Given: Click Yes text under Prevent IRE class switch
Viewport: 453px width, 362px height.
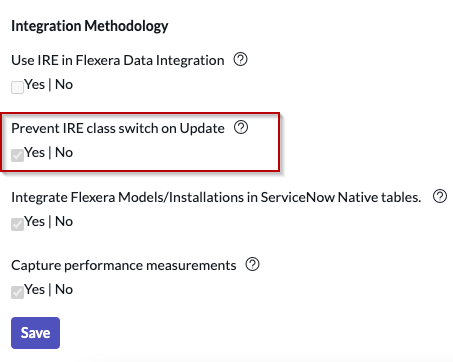Looking at the screenshot, I should [34, 152].
